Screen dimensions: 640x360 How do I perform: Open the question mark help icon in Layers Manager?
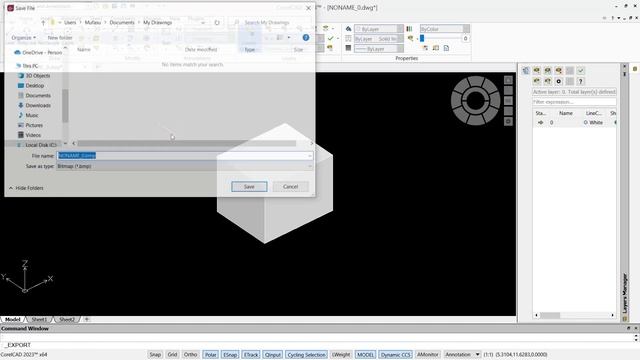pos(580,81)
